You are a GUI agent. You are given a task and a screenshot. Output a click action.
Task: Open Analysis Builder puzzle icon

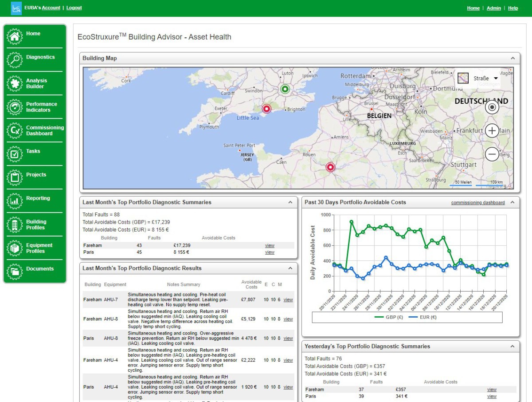tap(15, 83)
